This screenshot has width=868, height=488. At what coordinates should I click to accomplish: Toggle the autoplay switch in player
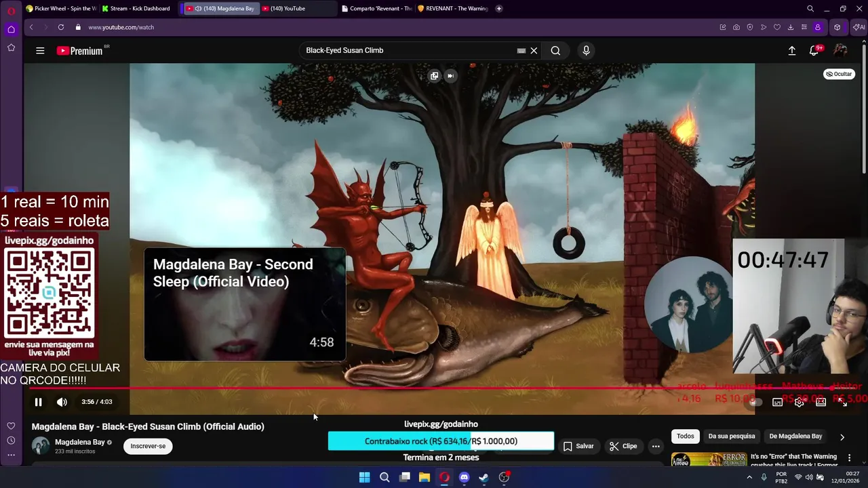coord(755,402)
